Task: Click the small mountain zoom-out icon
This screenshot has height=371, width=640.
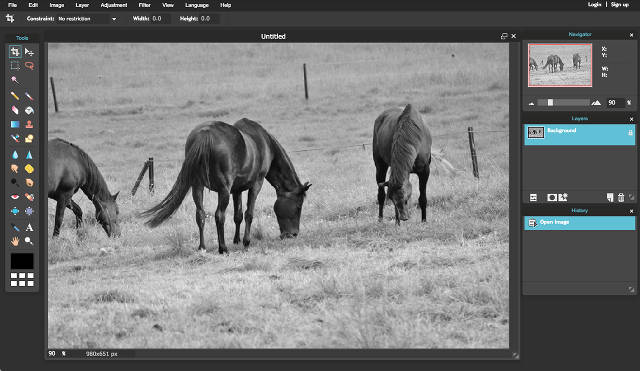Action: pyautogui.click(x=531, y=103)
